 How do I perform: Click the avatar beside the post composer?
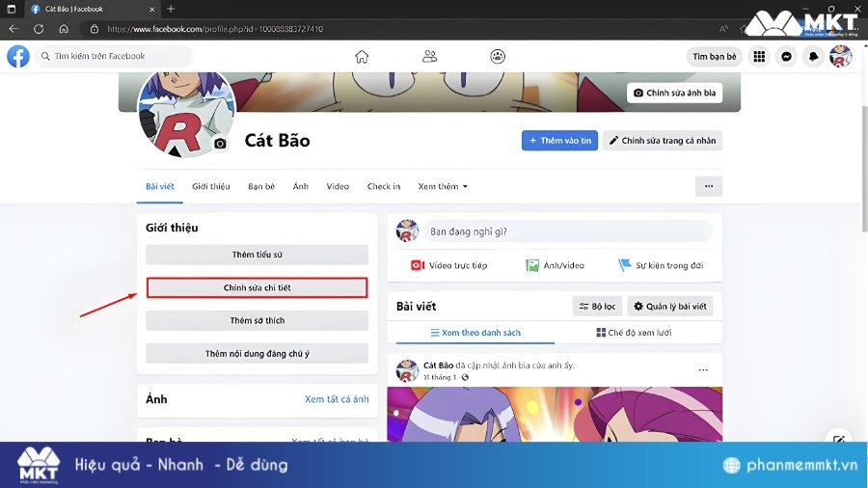pos(407,230)
